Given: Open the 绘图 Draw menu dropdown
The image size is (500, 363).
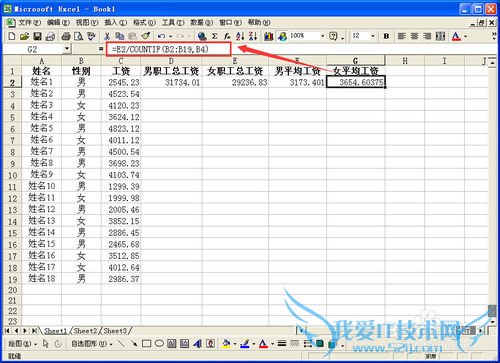Looking at the screenshot, I should point(22,343).
